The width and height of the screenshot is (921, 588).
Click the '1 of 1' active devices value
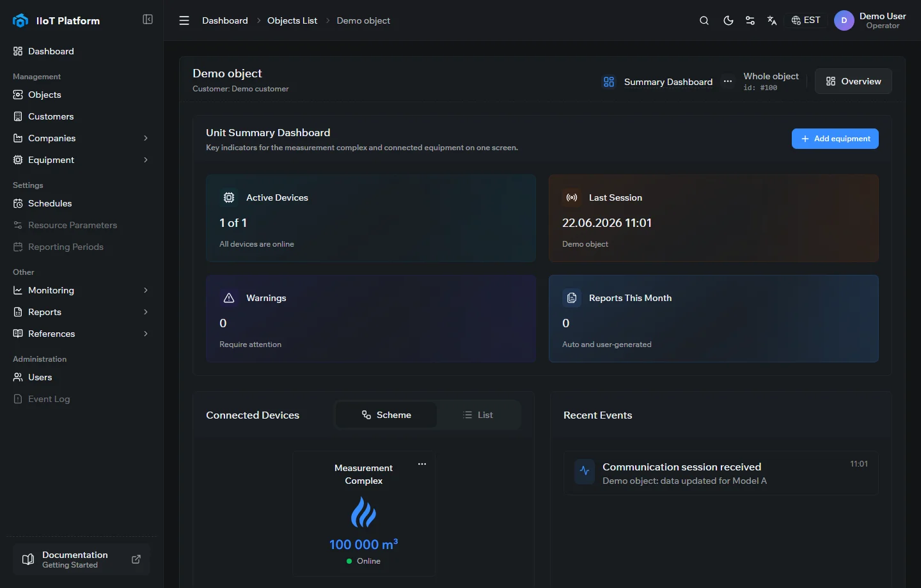pos(233,223)
